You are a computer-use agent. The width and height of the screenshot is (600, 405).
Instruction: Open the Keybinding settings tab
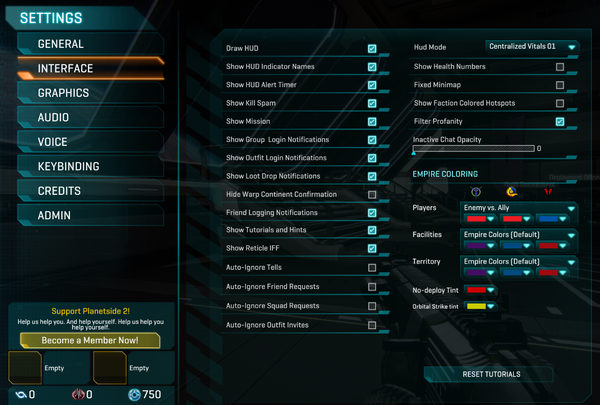click(x=91, y=167)
